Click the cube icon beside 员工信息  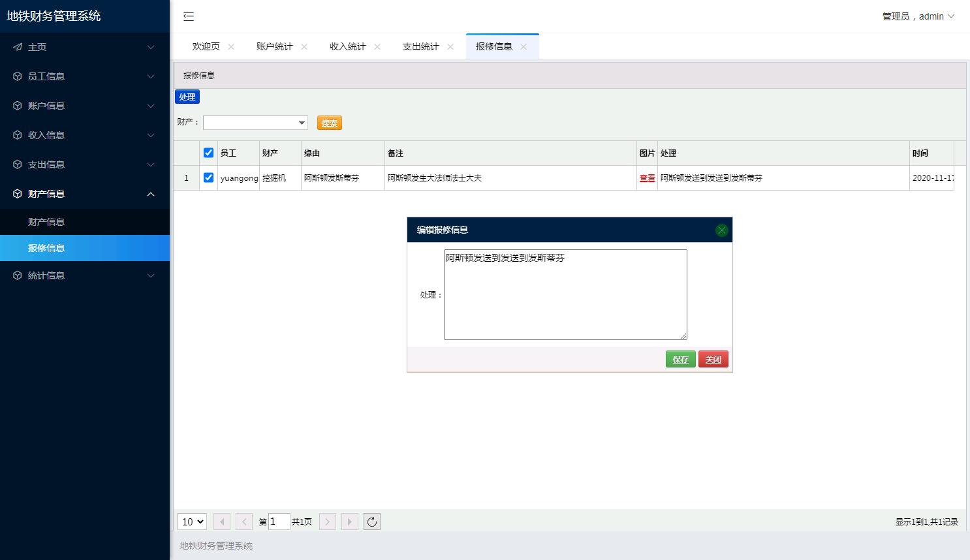click(x=18, y=76)
